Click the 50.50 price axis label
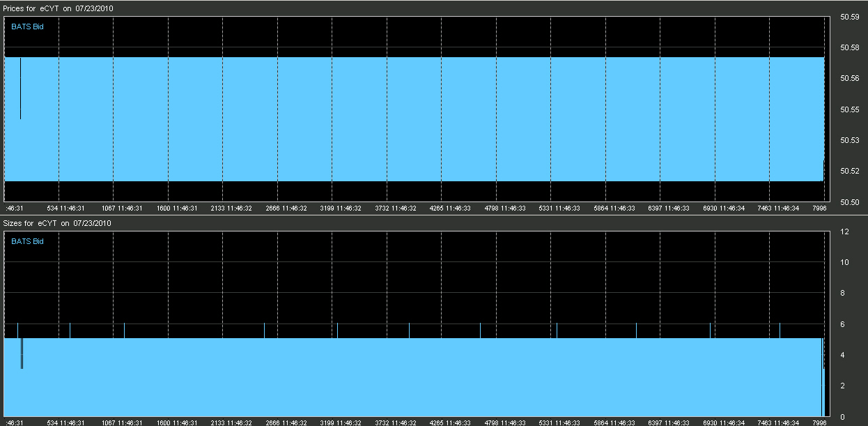The height and width of the screenshot is (426, 868). [849, 202]
